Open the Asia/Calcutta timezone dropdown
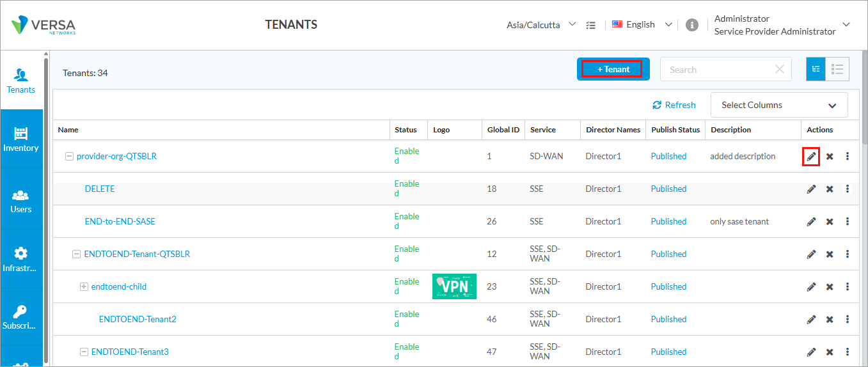The width and height of the screenshot is (868, 367). tap(541, 25)
